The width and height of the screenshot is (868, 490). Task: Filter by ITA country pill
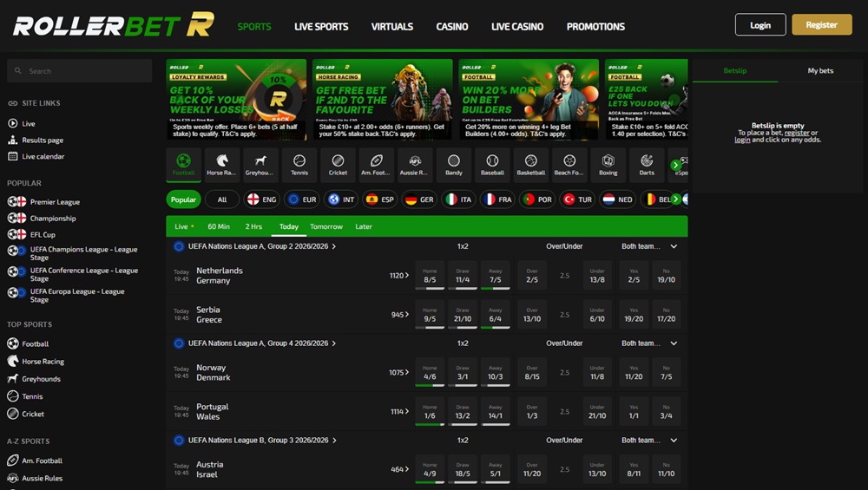point(459,199)
